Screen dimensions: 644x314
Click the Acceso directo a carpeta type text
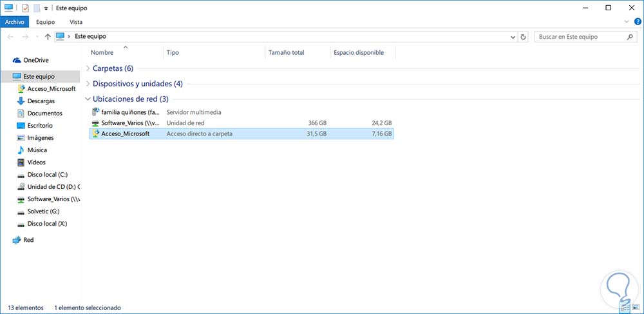click(x=199, y=133)
